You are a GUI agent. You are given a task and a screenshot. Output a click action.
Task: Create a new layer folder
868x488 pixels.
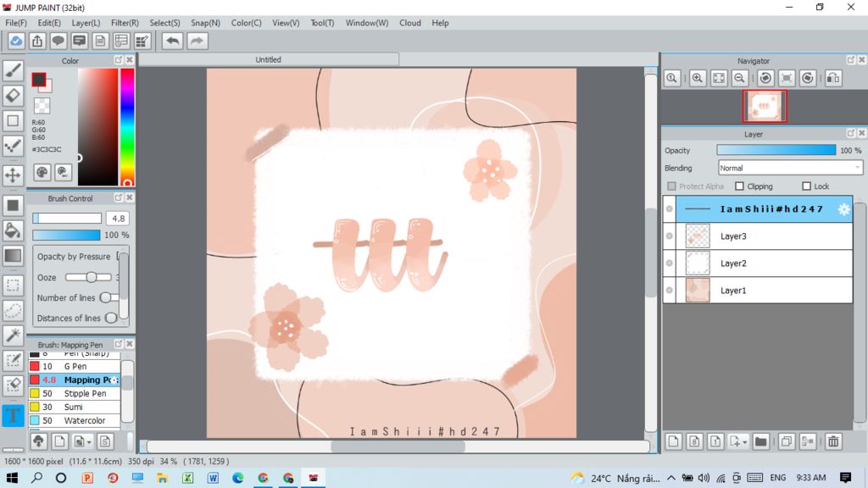pos(761,441)
